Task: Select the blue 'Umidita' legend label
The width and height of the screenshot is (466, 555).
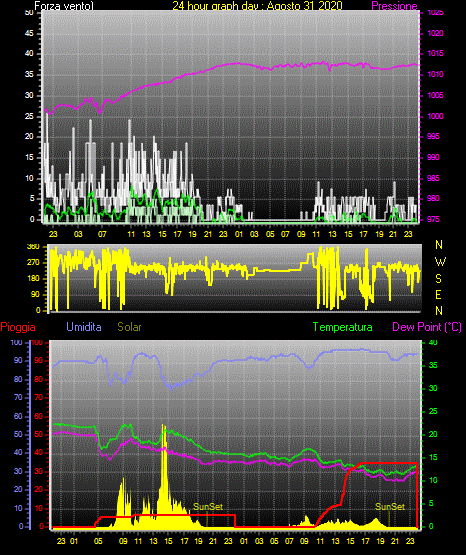Action: pos(84,326)
